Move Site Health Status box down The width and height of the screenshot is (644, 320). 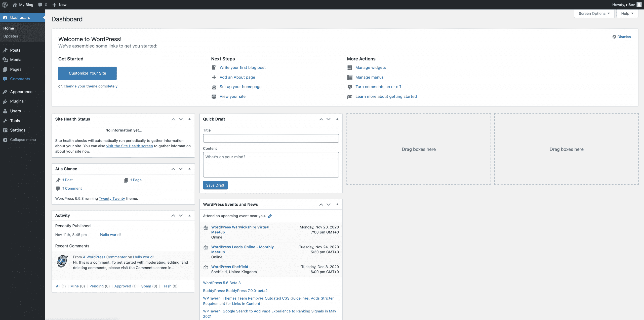point(181,119)
